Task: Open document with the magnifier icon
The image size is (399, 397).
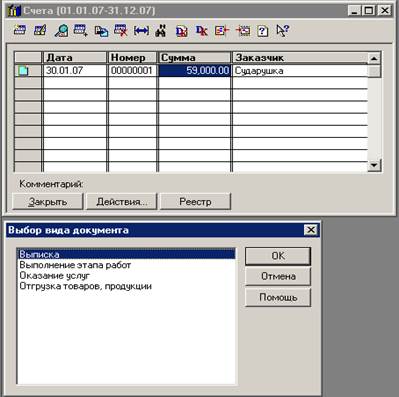Action: point(61,30)
